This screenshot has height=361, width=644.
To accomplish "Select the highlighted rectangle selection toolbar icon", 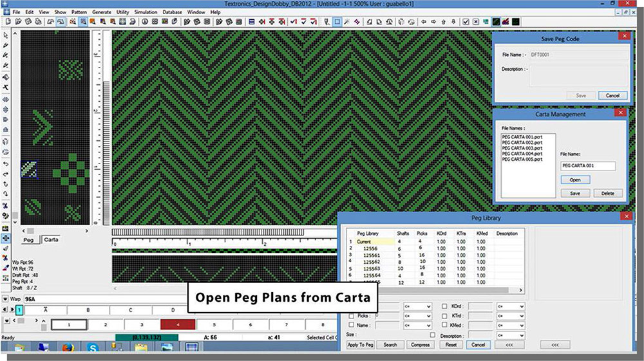I will [337, 22].
